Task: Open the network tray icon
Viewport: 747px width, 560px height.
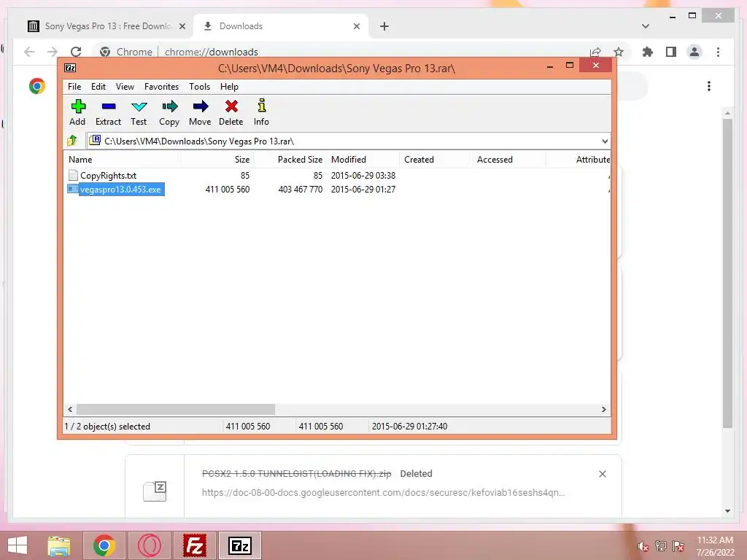Action: [x=660, y=545]
